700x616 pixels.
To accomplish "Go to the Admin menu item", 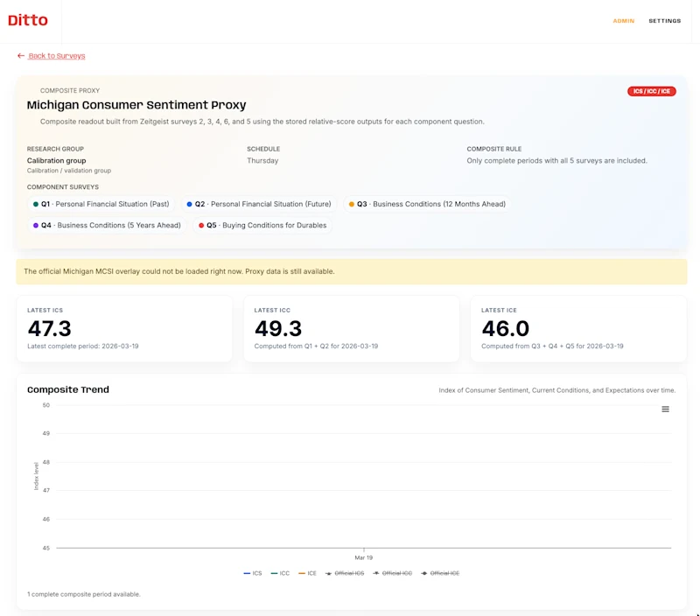I will click(623, 21).
